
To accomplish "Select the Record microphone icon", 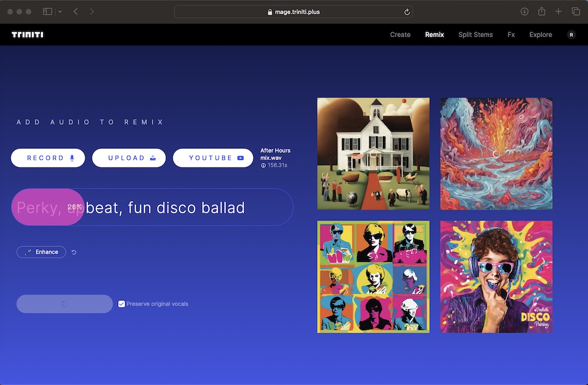I will coord(72,158).
